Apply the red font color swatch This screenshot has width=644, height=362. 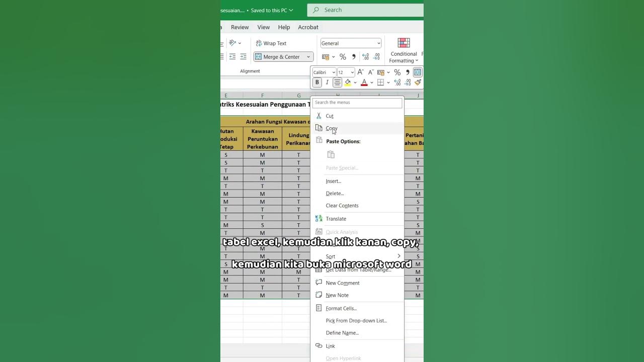click(x=364, y=82)
